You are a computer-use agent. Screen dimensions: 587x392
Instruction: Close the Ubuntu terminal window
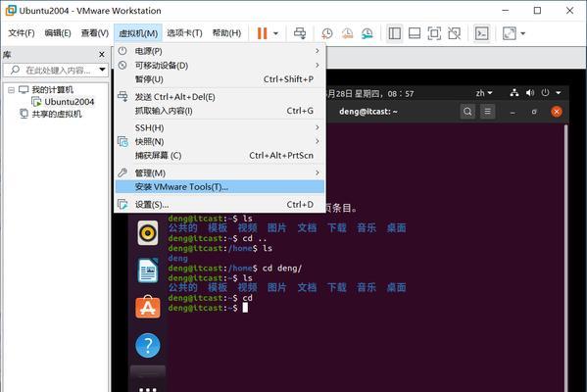(557, 112)
